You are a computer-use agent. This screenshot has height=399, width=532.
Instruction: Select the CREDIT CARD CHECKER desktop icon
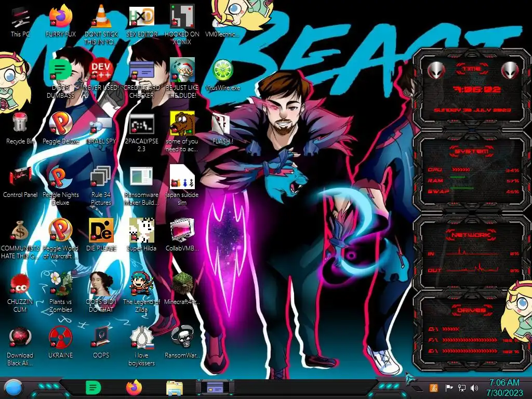(x=141, y=79)
